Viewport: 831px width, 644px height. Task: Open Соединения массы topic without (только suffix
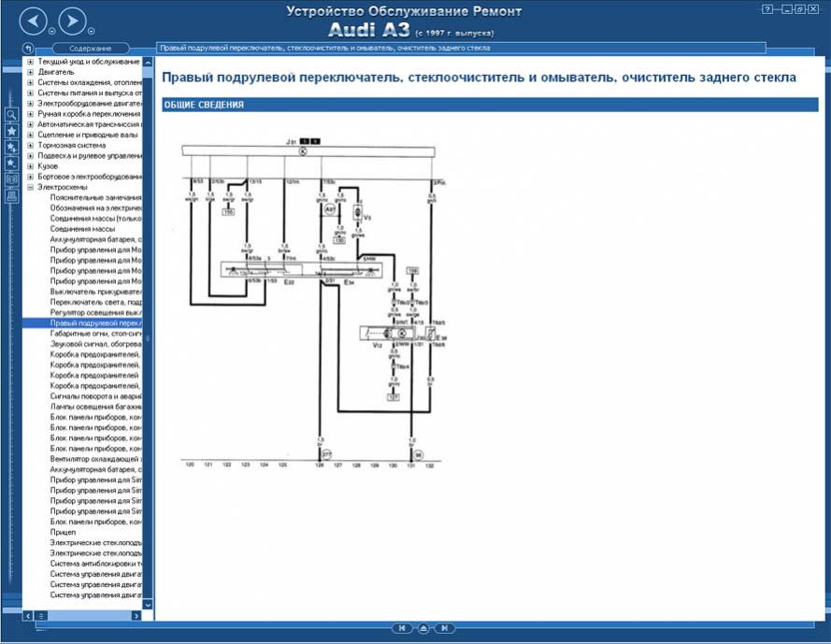point(82,229)
